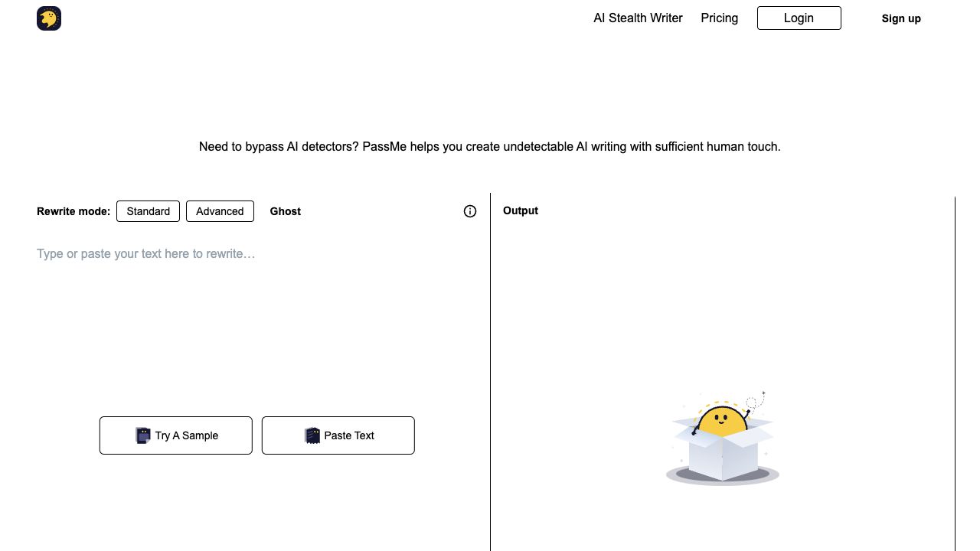Click Sign up in the header
The height and width of the screenshot is (551, 980).
(x=901, y=18)
